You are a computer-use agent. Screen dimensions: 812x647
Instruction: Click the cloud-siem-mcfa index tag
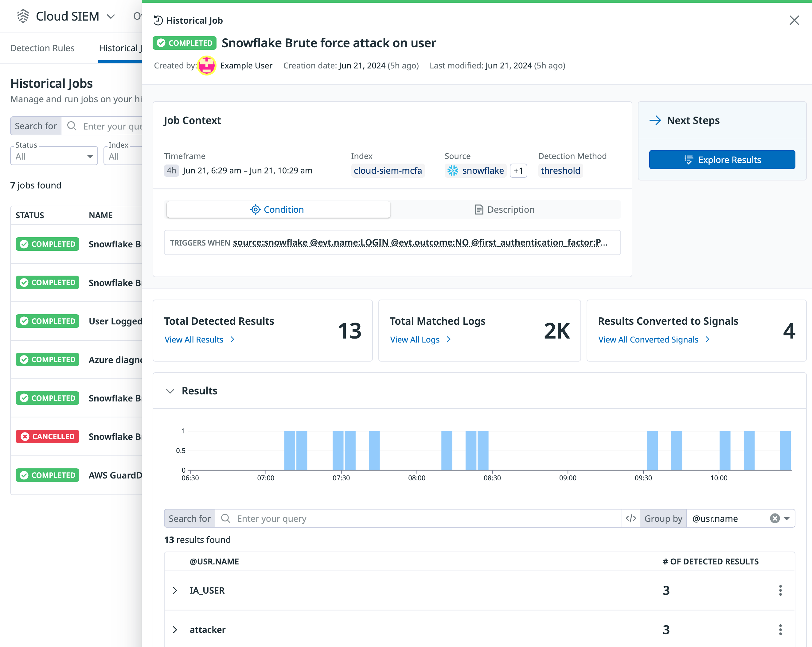tap(388, 171)
